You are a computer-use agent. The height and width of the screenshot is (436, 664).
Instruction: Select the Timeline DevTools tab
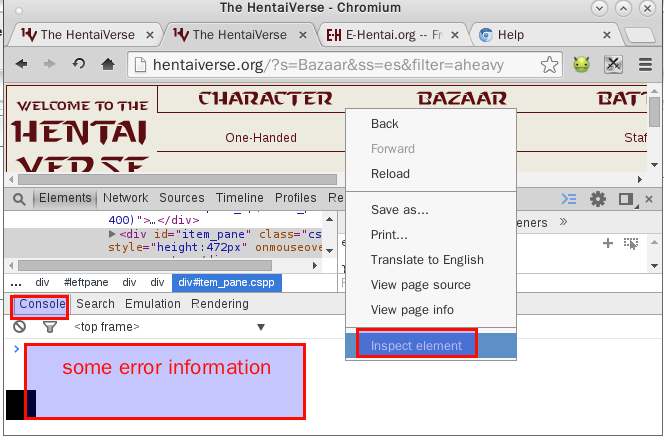point(240,198)
